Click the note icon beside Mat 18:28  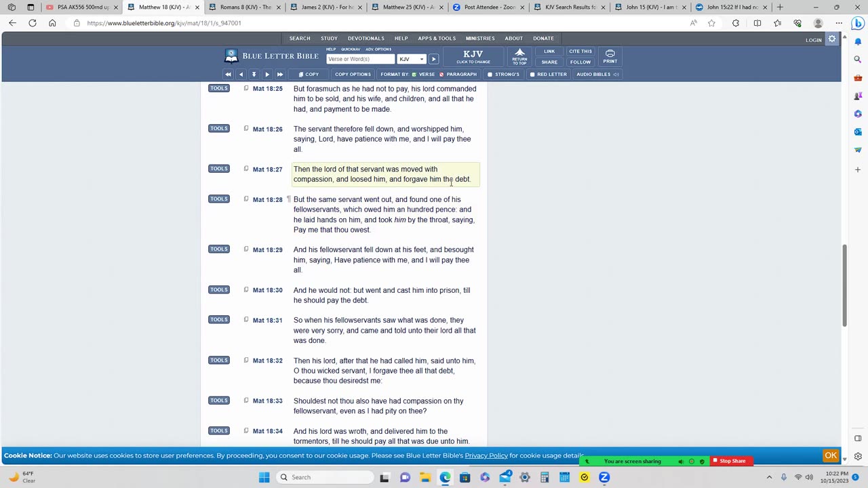point(246,199)
